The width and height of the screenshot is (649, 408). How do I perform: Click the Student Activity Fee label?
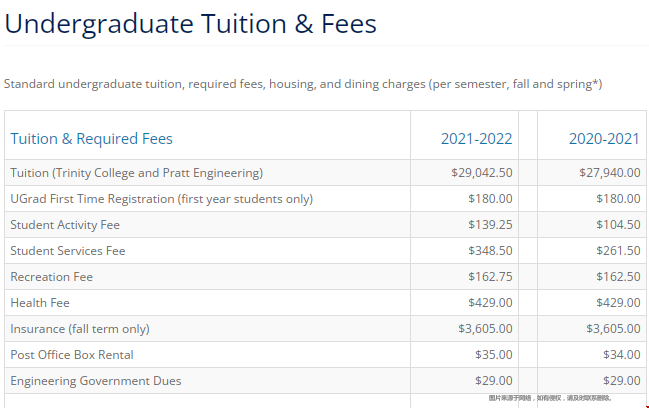click(x=64, y=225)
